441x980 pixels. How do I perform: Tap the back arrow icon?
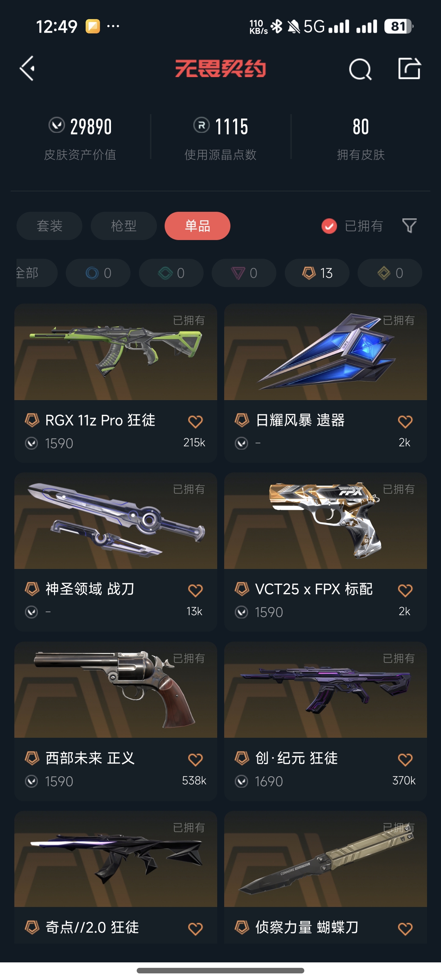click(27, 69)
